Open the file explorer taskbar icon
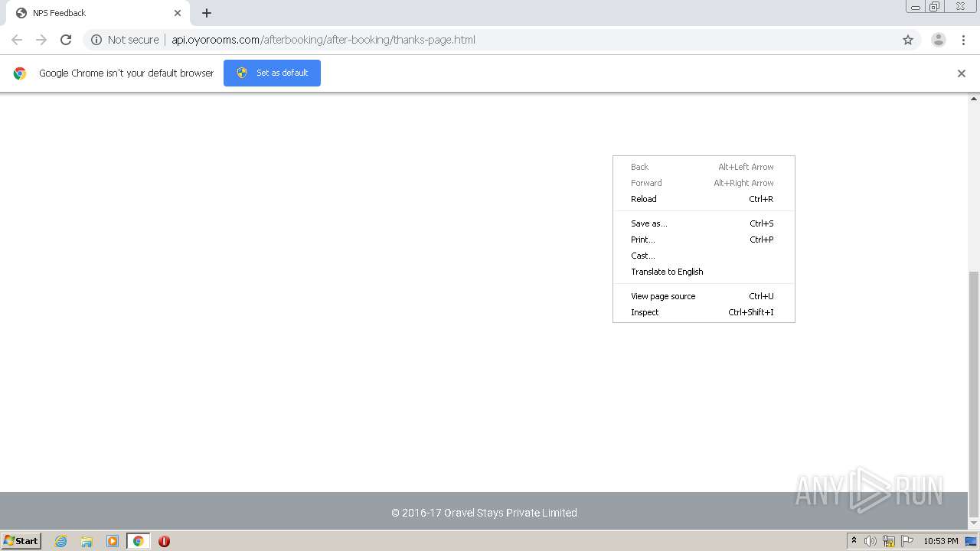 [x=87, y=541]
